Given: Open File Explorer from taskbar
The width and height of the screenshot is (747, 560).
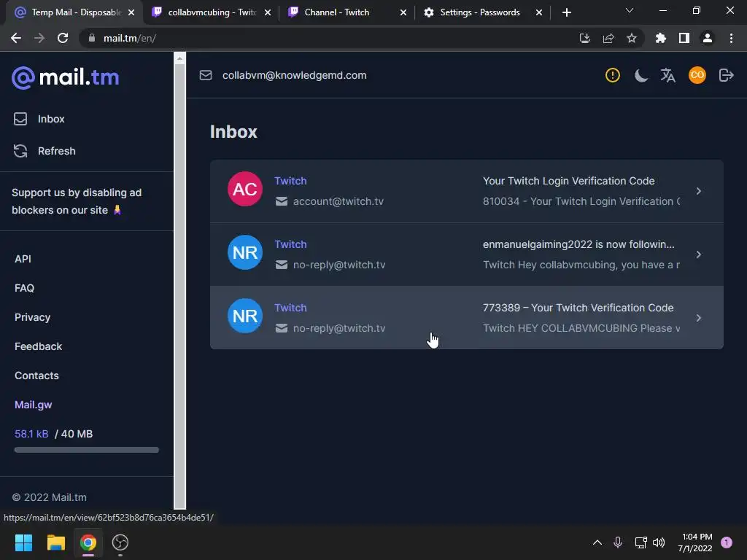Looking at the screenshot, I should coord(55,542).
